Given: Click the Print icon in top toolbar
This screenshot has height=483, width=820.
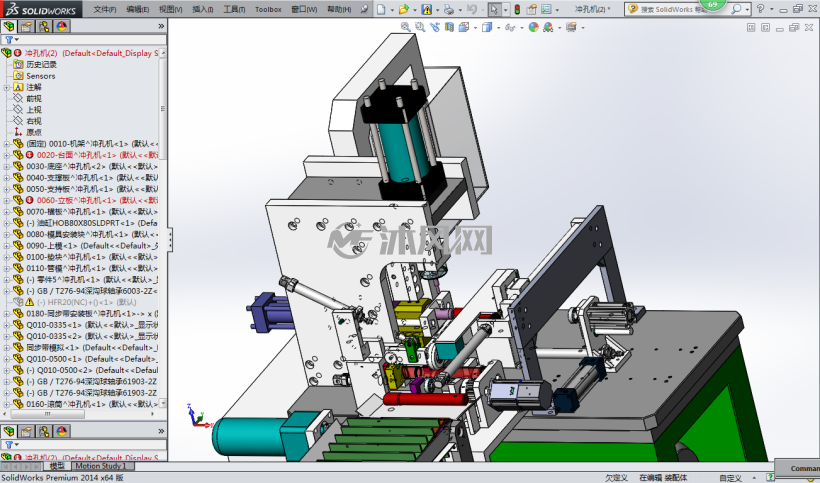Looking at the screenshot, I should pyautogui.click(x=448, y=9).
